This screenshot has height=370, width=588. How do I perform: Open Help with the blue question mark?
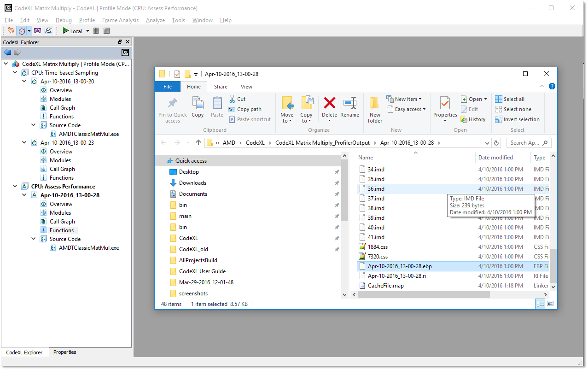(552, 86)
